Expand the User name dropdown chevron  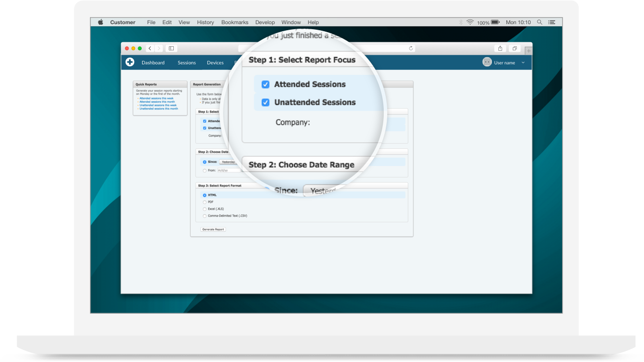(x=523, y=62)
